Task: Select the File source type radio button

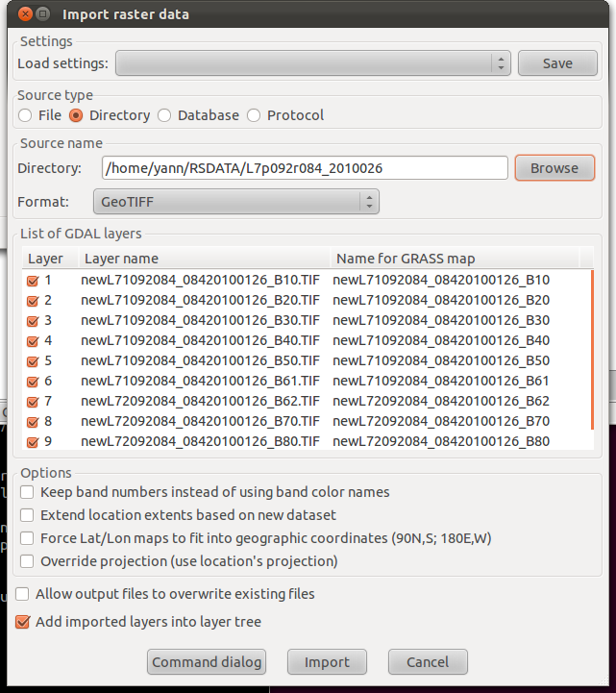Action: (25, 115)
